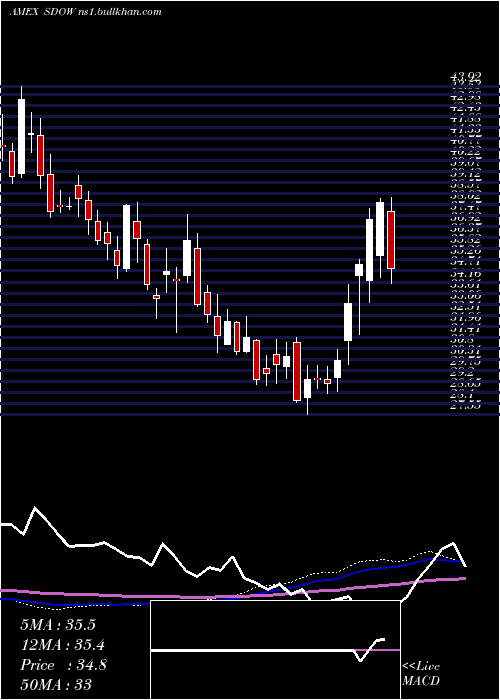
Task: Click the 50MA : 33 readout
Action: point(56,685)
